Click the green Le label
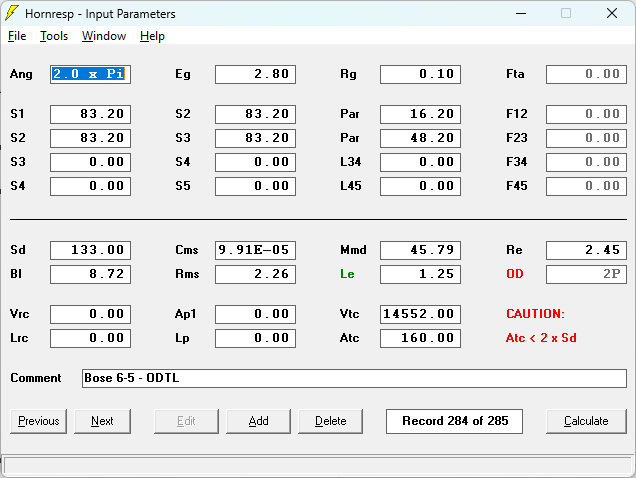The width and height of the screenshot is (636, 478). (x=347, y=274)
